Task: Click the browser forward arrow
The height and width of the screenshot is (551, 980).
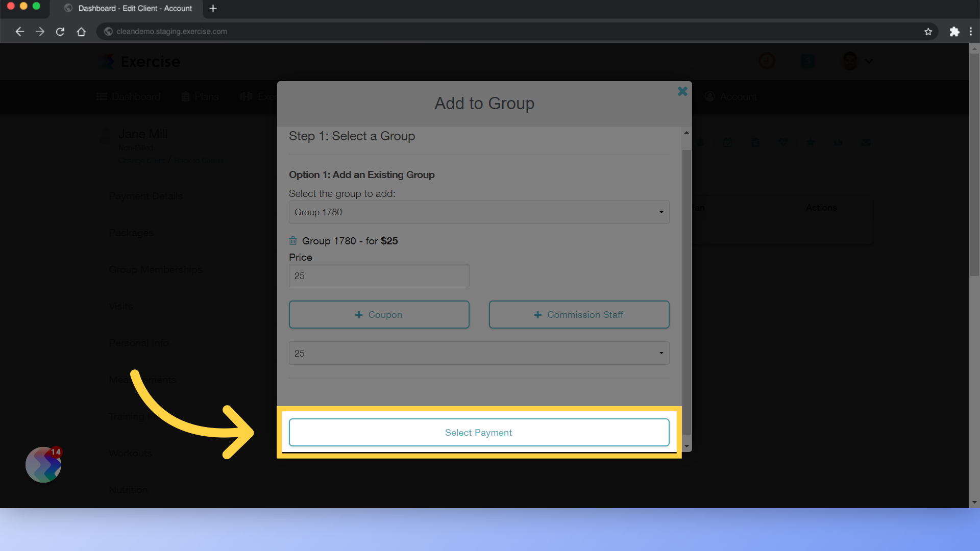Action: 40,32
